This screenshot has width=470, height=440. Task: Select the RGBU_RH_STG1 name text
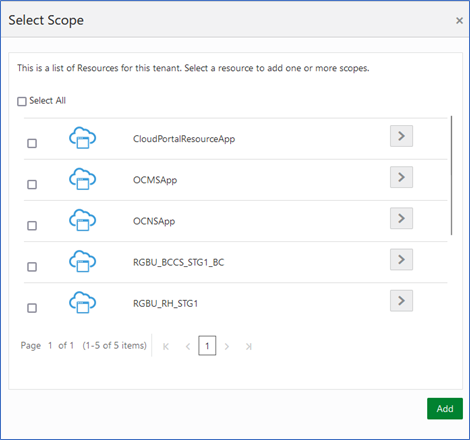(x=165, y=304)
